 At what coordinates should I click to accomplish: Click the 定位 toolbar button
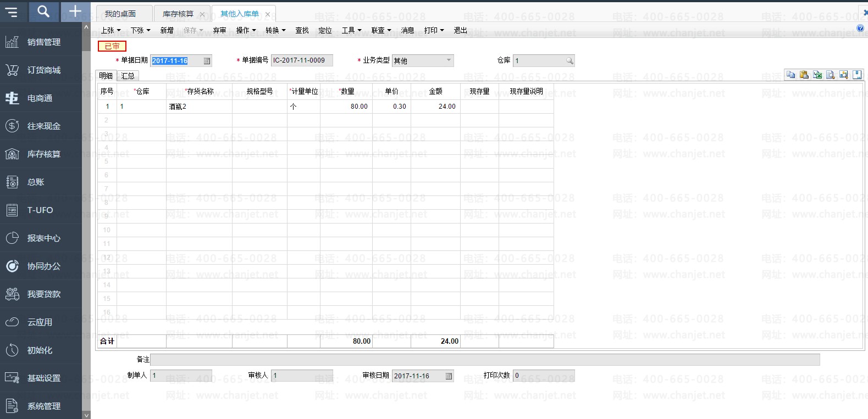[325, 30]
